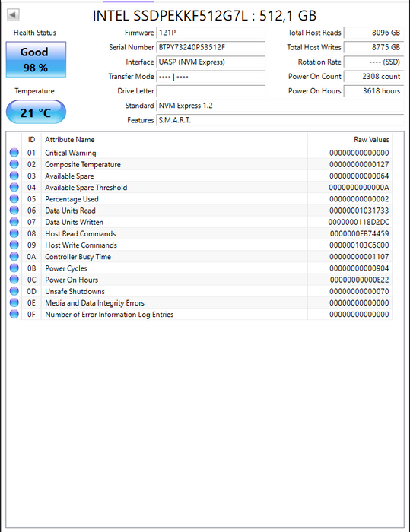Click the blue orb for Unsafe Shutdowns

click(14, 291)
